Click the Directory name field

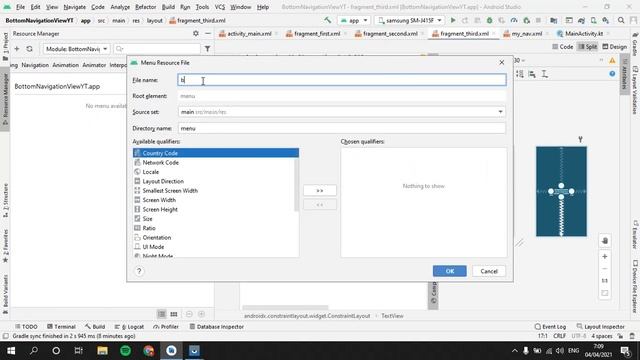tap(342, 128)
